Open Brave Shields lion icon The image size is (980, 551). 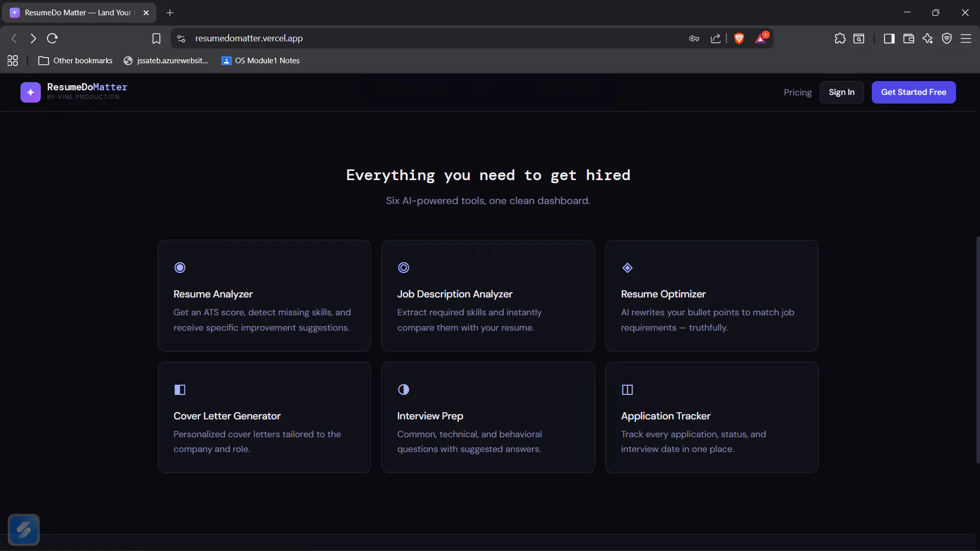(x=739, y=38)
